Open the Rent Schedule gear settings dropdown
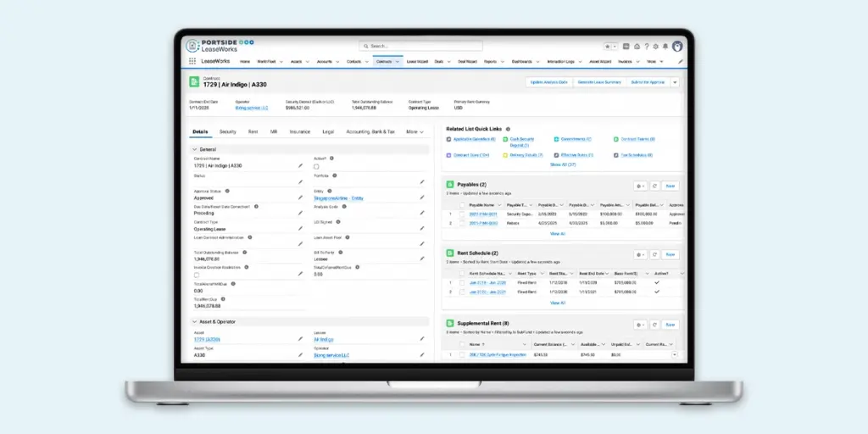 (641, 254)
